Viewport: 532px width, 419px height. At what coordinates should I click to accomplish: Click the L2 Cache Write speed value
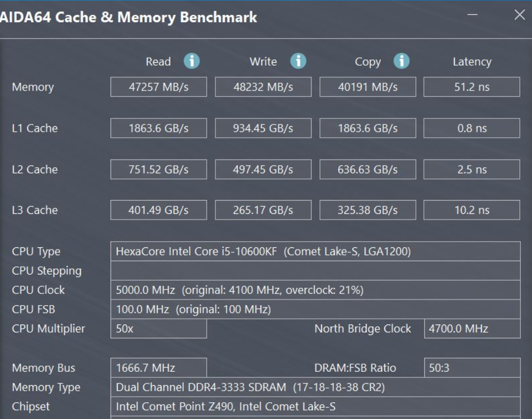263,169
